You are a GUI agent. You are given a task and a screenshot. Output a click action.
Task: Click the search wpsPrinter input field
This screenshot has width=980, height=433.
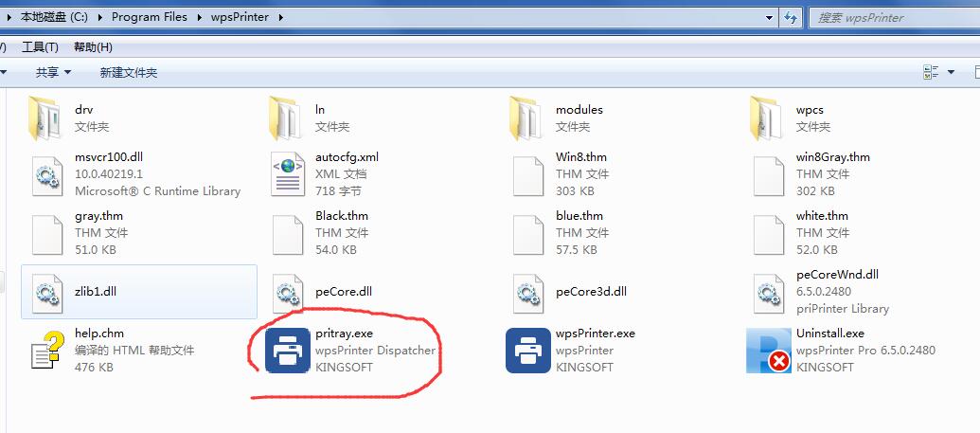click(x=890, y=17)
